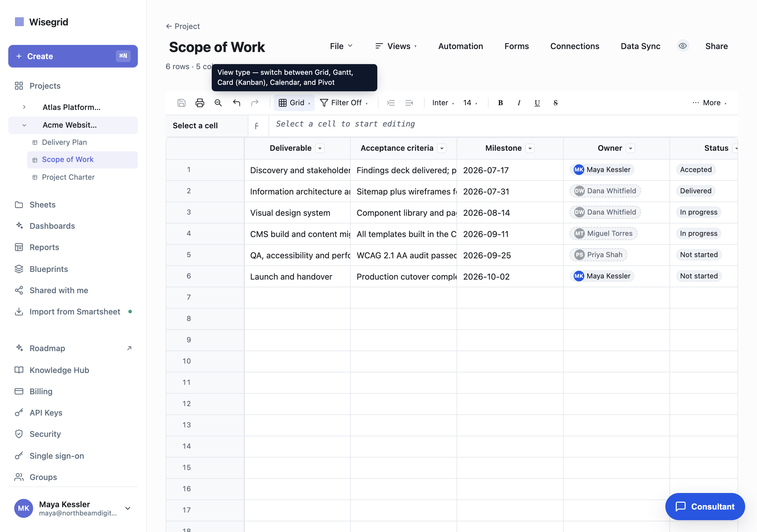Image resolution: width=757 pixels, height=532 pixels.
Task: Click the Delivered status pill
Action: coord(696,191)
